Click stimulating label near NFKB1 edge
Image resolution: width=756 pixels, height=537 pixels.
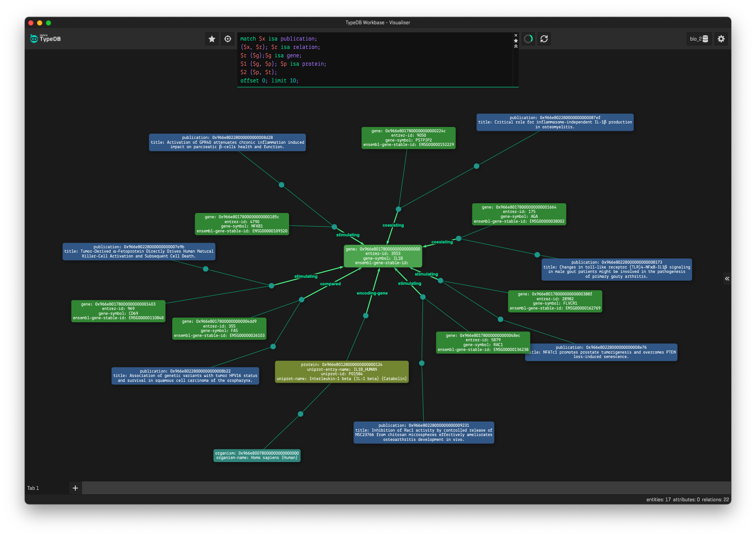click(348, 235)
